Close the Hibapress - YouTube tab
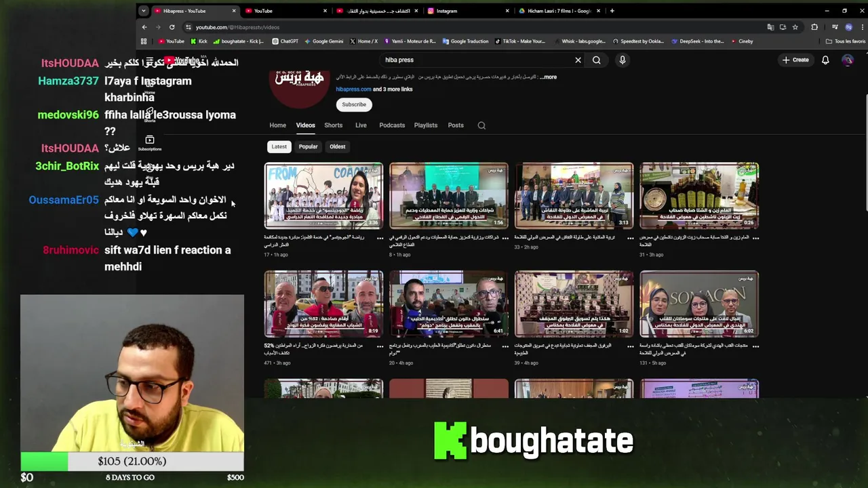The width and height of the screenshot is (868, 488). [234, 11]
